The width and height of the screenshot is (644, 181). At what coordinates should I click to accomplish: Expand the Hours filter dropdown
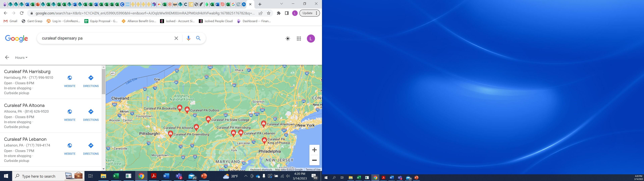[x=21, y=57]
